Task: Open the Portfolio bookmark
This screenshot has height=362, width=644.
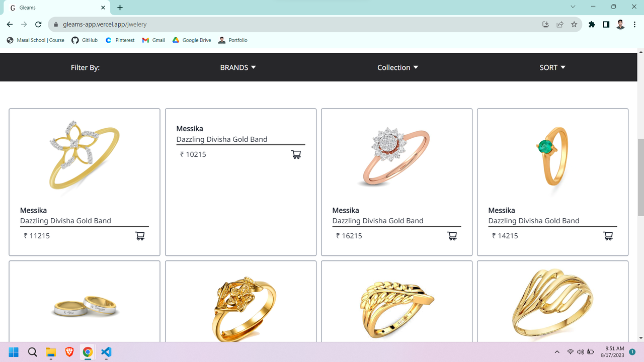Action: point(233,40)
